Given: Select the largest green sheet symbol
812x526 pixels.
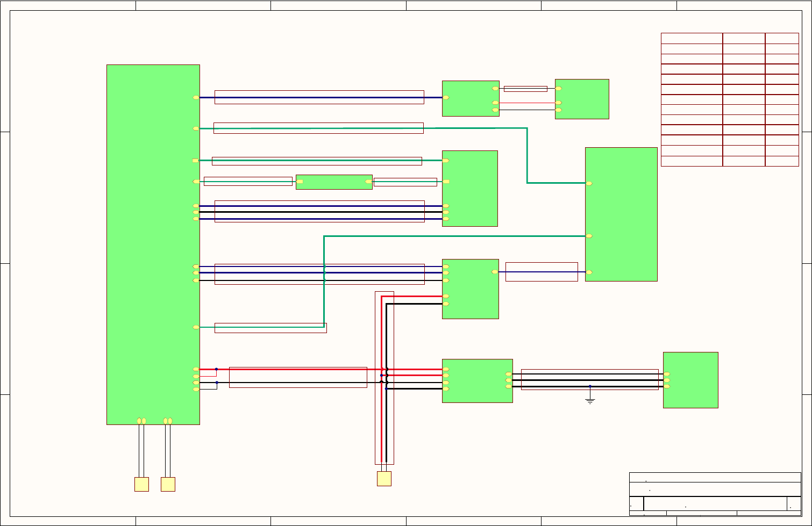Looking at the screenshot, I should coord(153,244).
